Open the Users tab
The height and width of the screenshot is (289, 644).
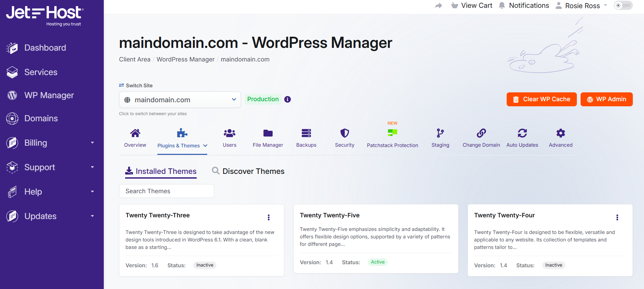[x=230, y=138]
